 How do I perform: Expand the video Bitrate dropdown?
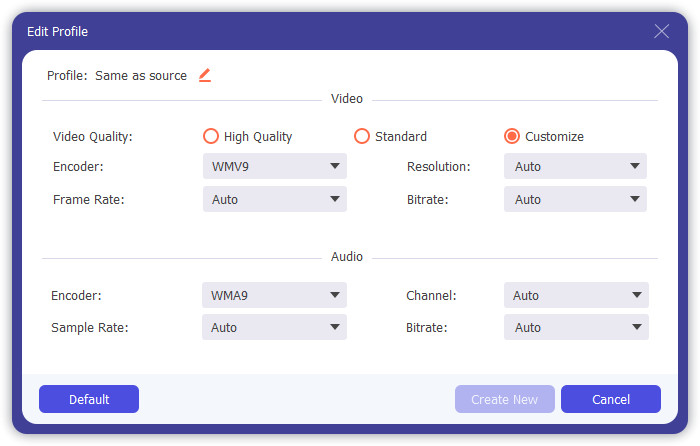pos(575,199)
